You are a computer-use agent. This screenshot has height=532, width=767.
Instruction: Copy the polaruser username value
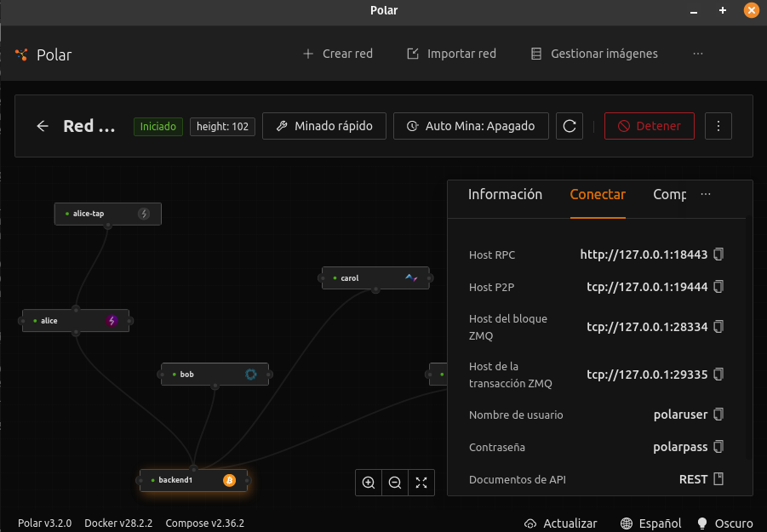[718, 415]
